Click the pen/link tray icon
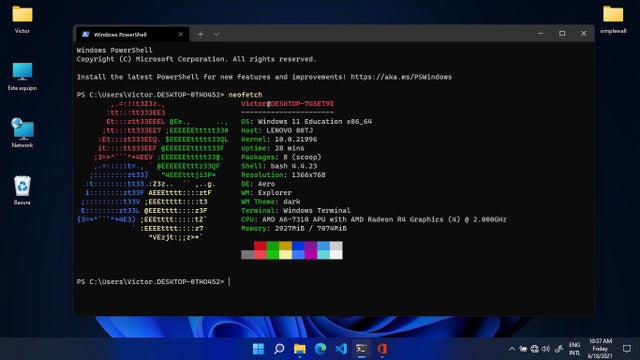Screen dimensions: 640x360 point(559,349)
